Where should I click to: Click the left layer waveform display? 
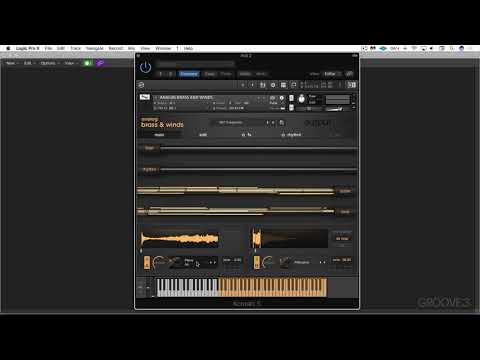tap(179, 239)
